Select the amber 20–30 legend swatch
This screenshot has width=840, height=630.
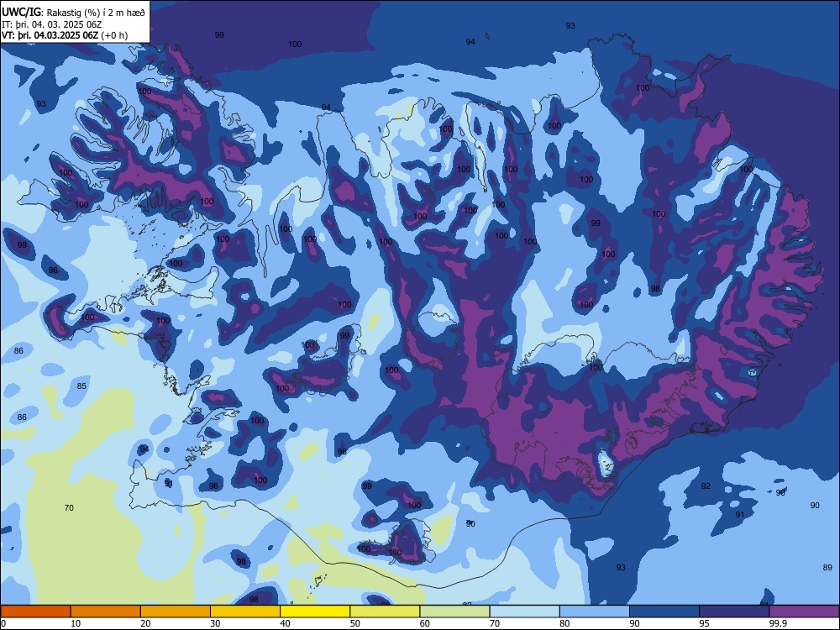[176, 612]
